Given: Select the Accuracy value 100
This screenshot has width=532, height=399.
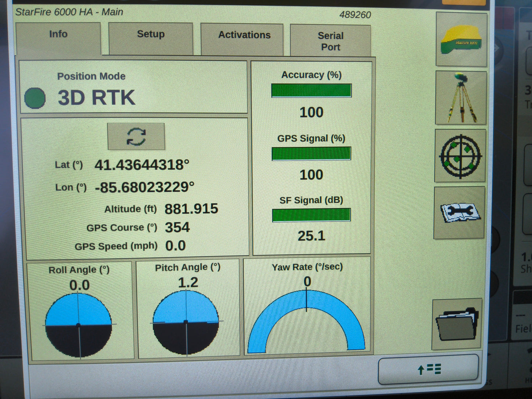Looking at the screenshot, I should tap(311, 112).
